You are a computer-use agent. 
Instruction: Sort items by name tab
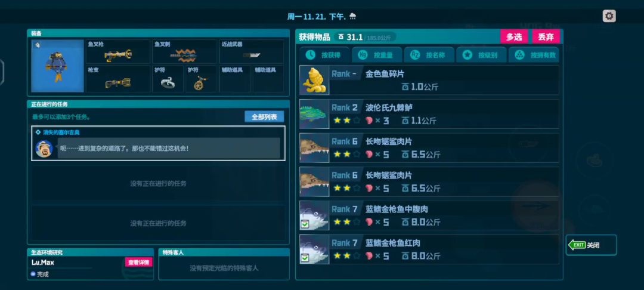tap(429, 55)
